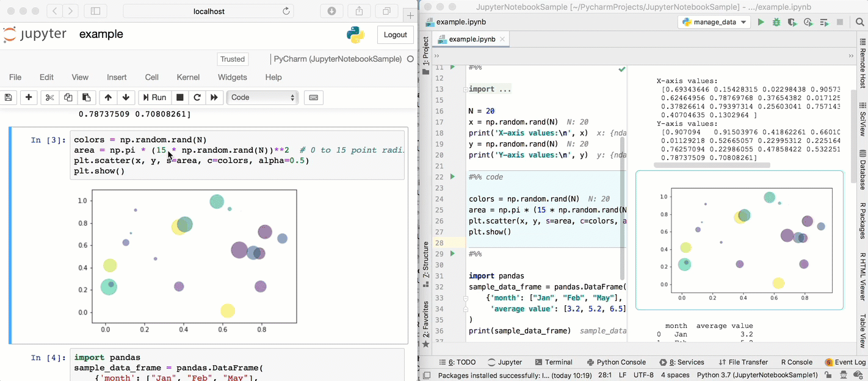The width and height of the screenshot is (868, 381).
Task: Select the example.ipynb editor tab in PyCharm
Action: (471, 39)
